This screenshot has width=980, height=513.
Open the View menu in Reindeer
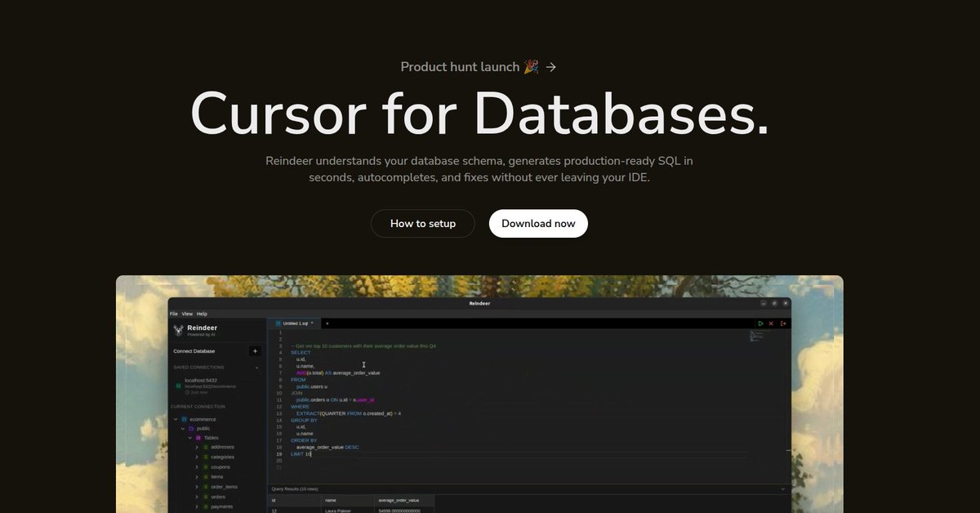[187, 314]
